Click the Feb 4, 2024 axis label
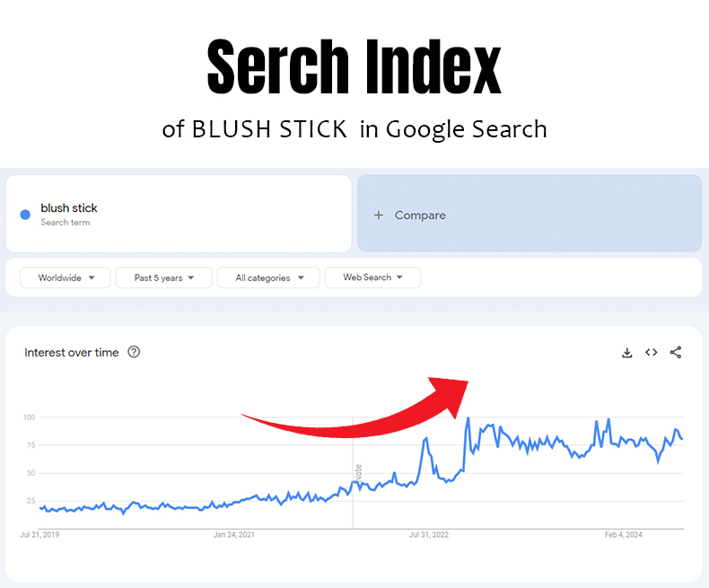Viewport: 709px width, 588px height. pos(624,535)
